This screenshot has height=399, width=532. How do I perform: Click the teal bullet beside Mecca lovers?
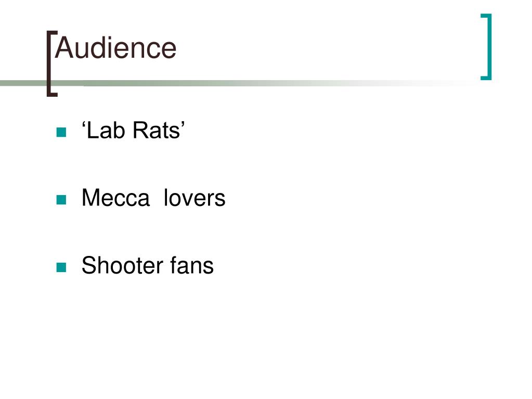pyautogui.click(x=61, y=200)
